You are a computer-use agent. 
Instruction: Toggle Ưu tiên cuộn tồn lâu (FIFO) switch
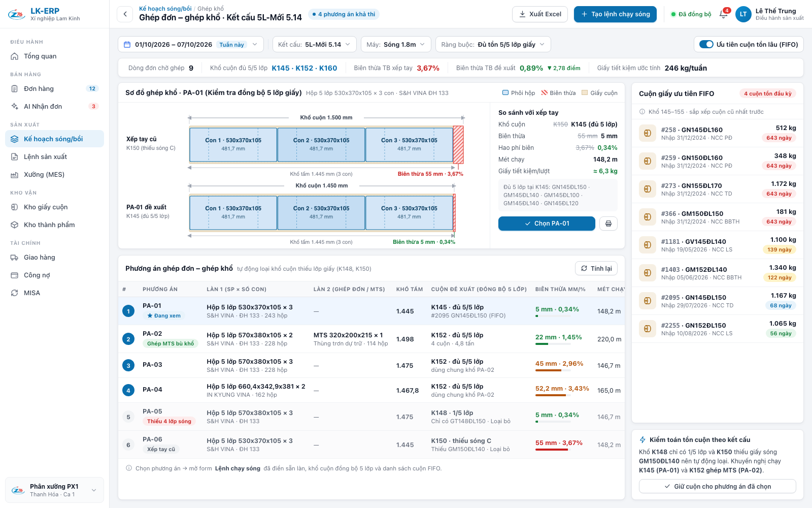pos(706,44)
